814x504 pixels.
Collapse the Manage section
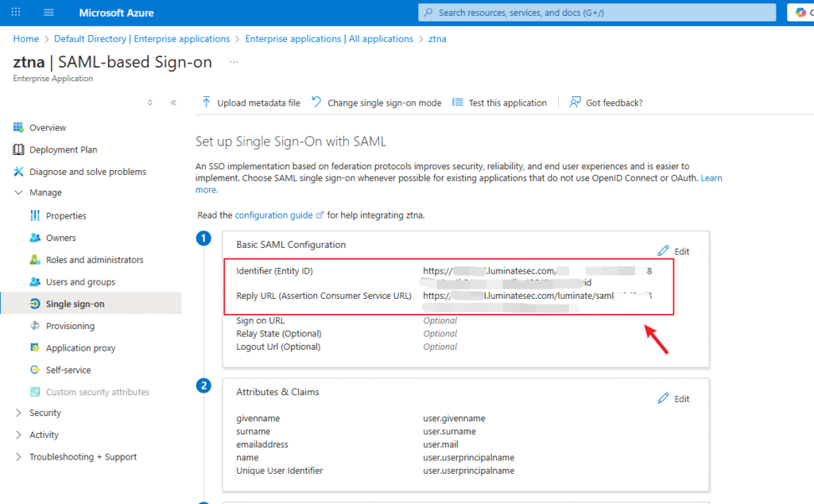click(19, 192)
